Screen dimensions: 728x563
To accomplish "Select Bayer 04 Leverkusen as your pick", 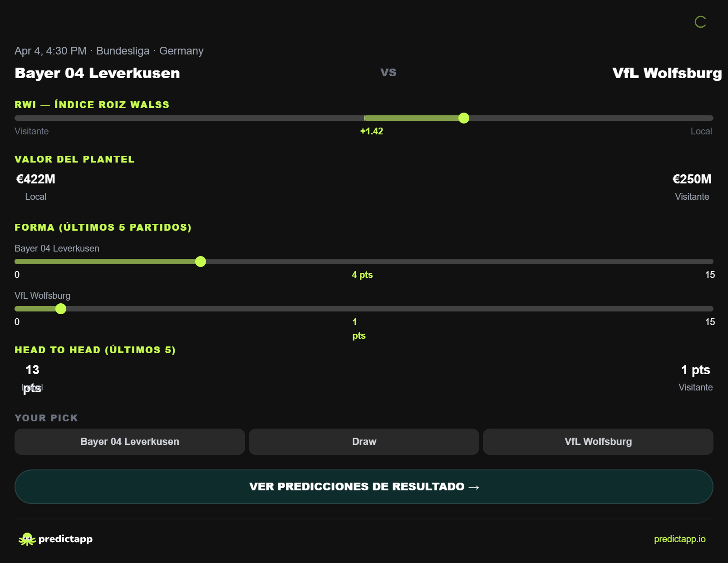I will point(129,441).
